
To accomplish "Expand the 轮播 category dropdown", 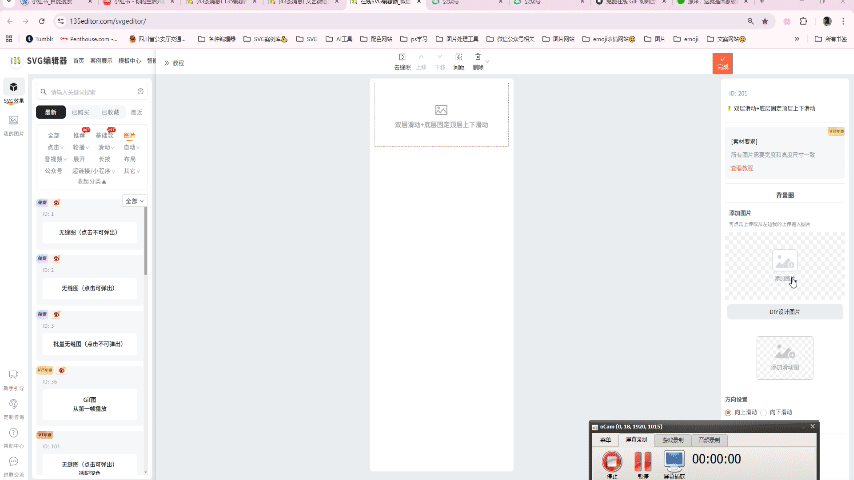I will pyautogui.click(x=81, y=147).
